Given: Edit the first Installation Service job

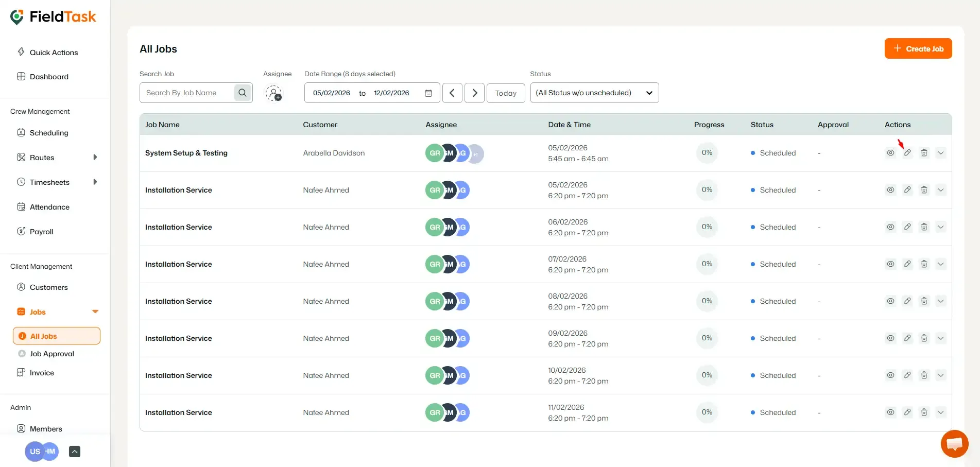Looking at the screenshot, I should click(907, 189).
